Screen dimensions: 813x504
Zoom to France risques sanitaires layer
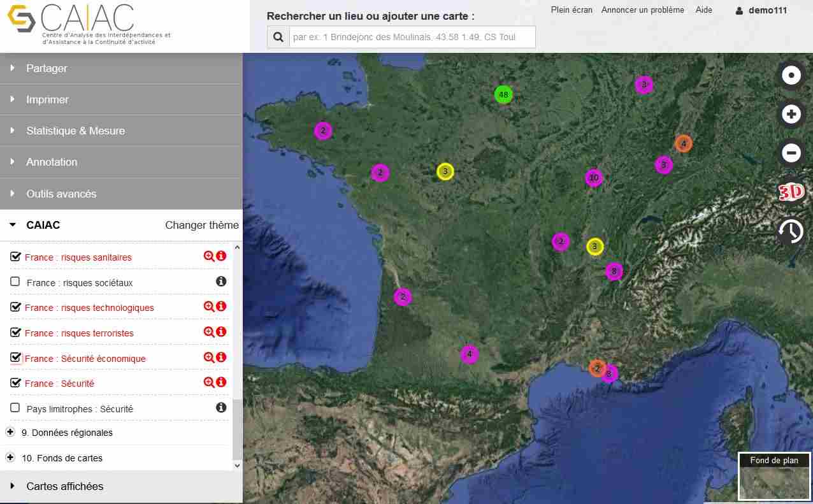208,256
